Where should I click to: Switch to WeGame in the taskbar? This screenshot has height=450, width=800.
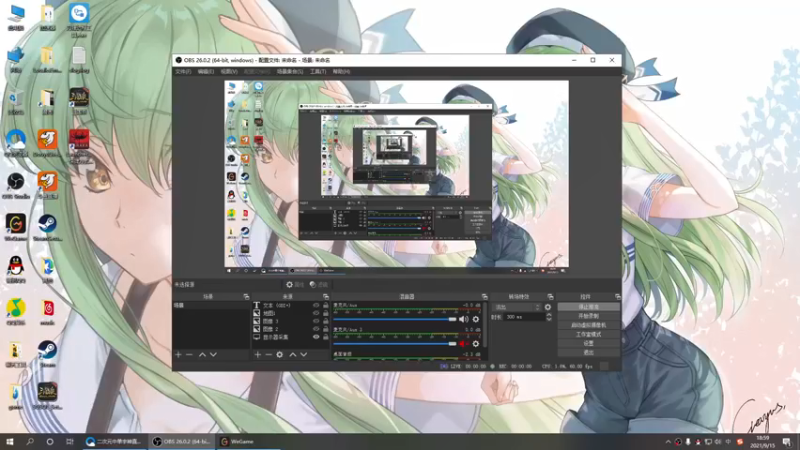coord(249,442)
